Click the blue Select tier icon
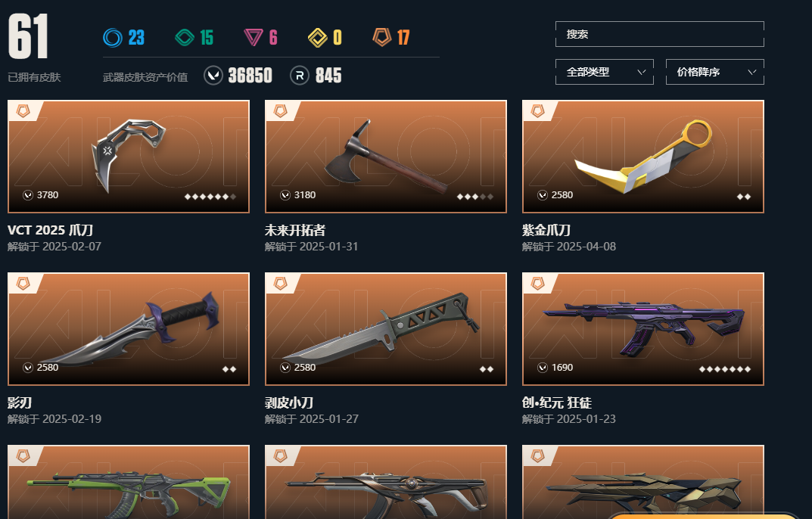812x519 pixels. pyautogui.click(x=112, y=37)
